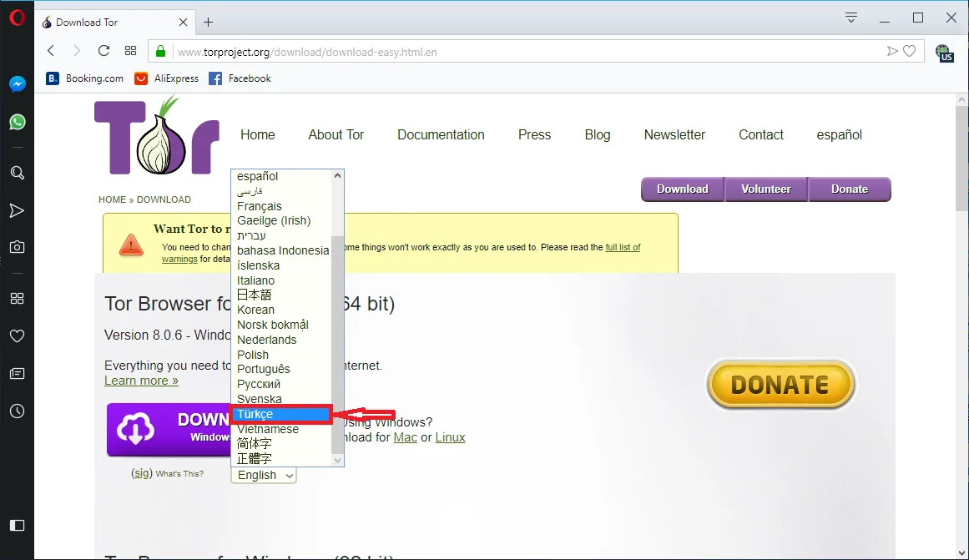Screen dimensions: 969x560
Task: Click the sidebar search icon
Action: [x=17, y=173]
